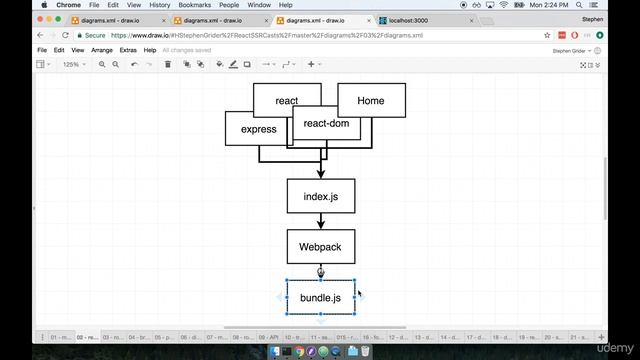
Task: Open the Trash from the dock
Action: tap(365, 351)
